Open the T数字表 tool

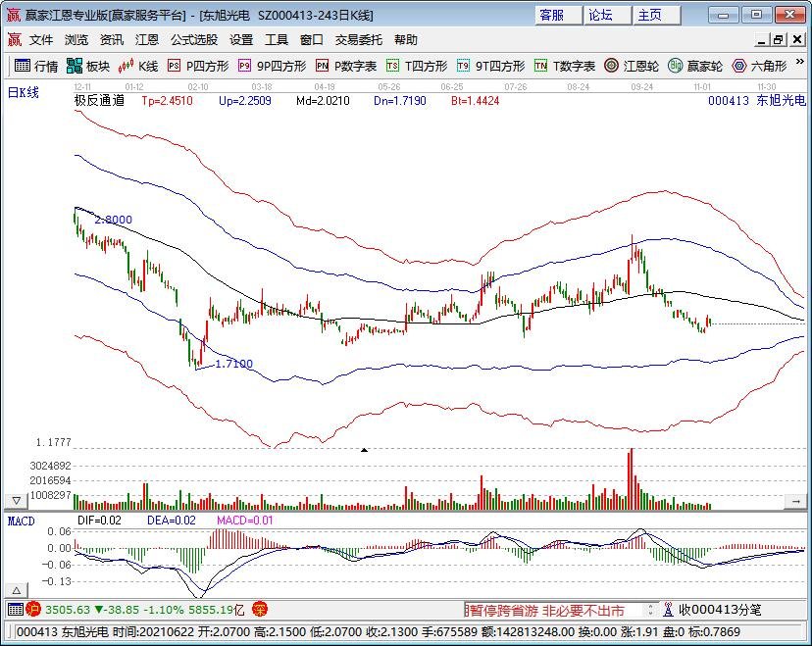click(565, 67)
